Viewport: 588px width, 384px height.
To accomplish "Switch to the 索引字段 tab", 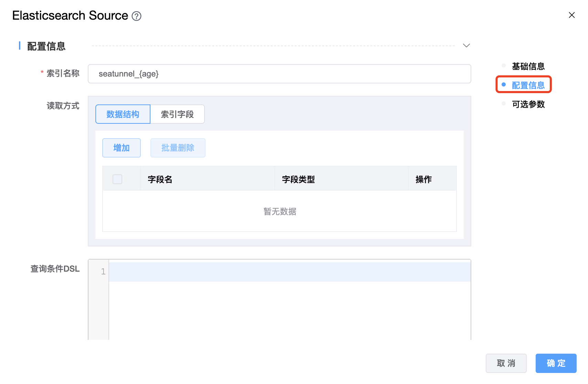I will tap(177, 114).
